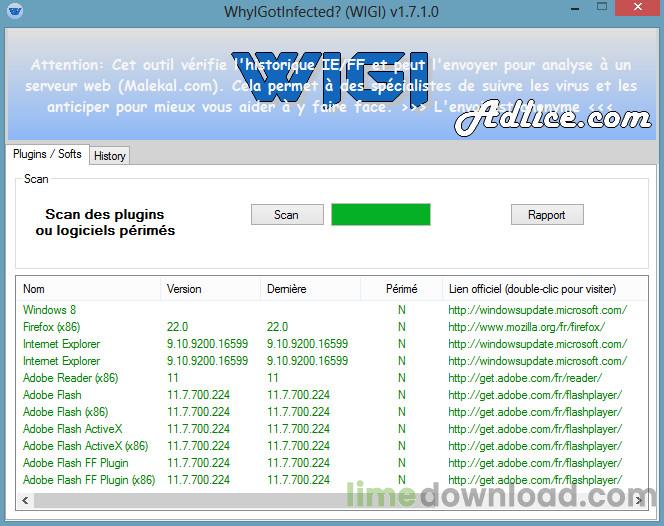Click the Adlice.com logo in banner
Image resolution: width=664 pixels, height=526 pixels.
pyautogui.click(x=553, y=118)
